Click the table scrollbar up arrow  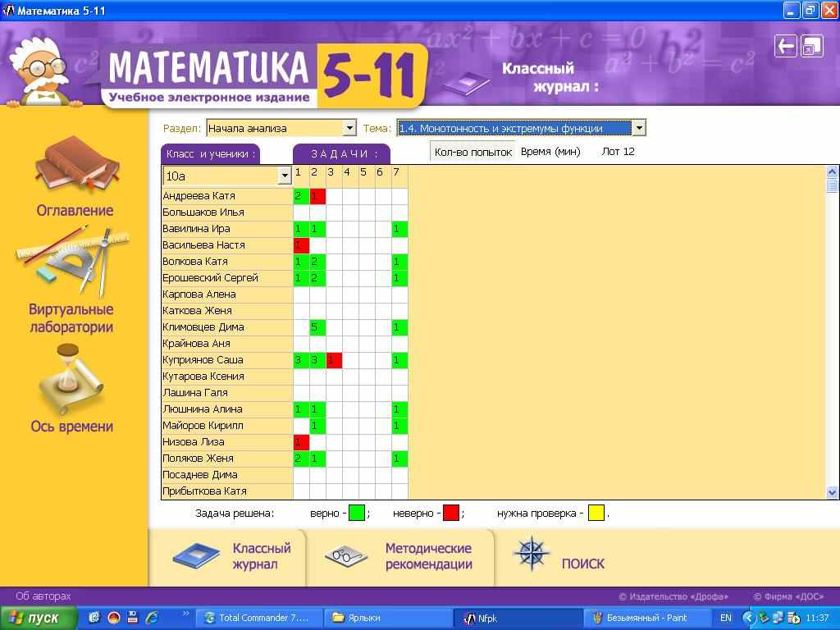point(832,171)
